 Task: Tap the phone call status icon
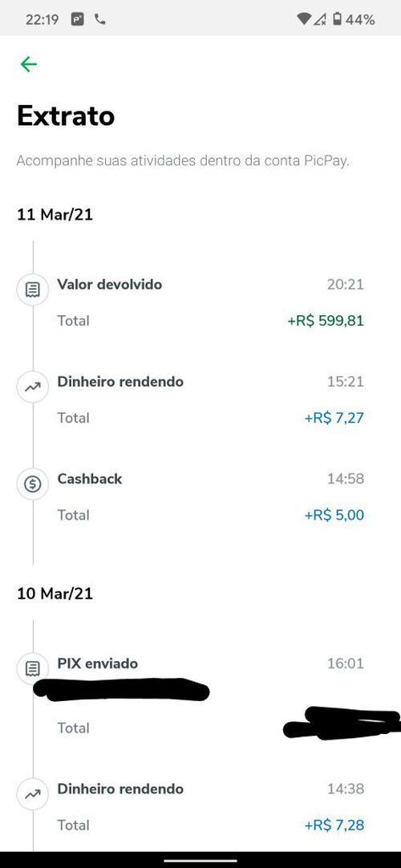tap(100, 19)
